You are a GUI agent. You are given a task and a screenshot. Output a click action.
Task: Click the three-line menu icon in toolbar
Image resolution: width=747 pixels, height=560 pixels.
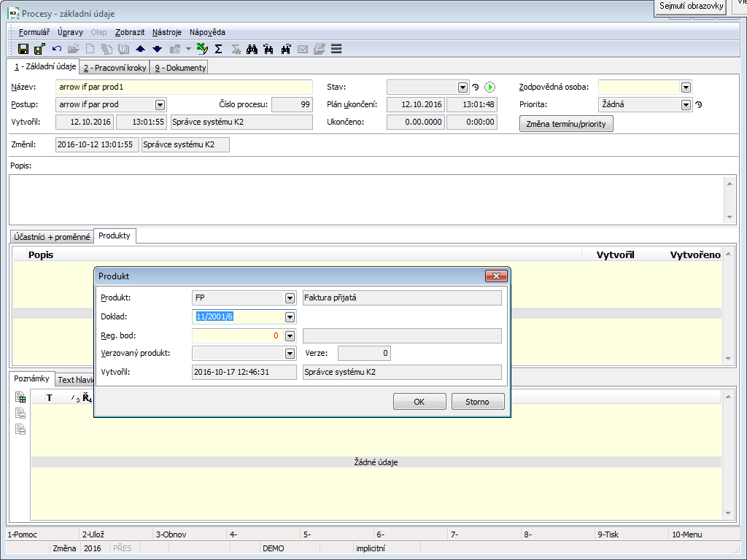click(336, 49)
